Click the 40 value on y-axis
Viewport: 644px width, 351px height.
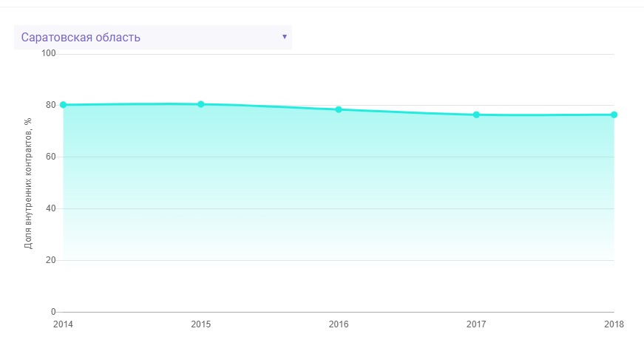pyautogui.click(x=51, y=208)
